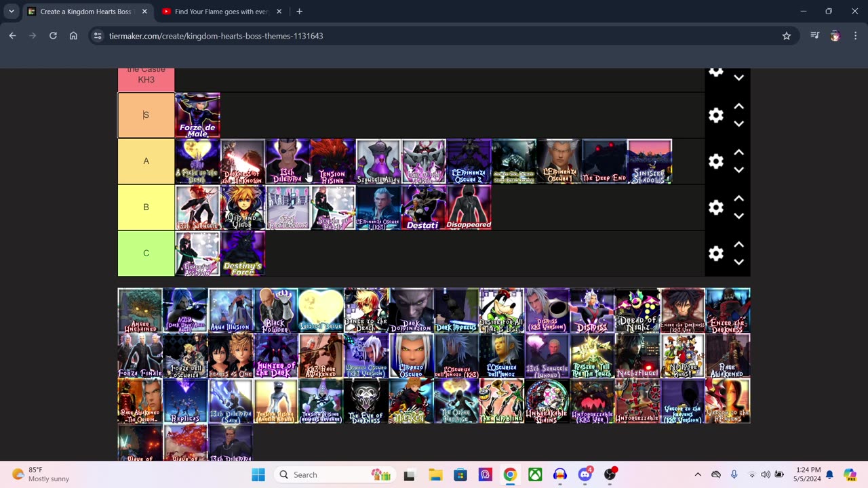Move the S tier row up with its arrow
This screenshot has width=868, height=488.
point(739,106)
